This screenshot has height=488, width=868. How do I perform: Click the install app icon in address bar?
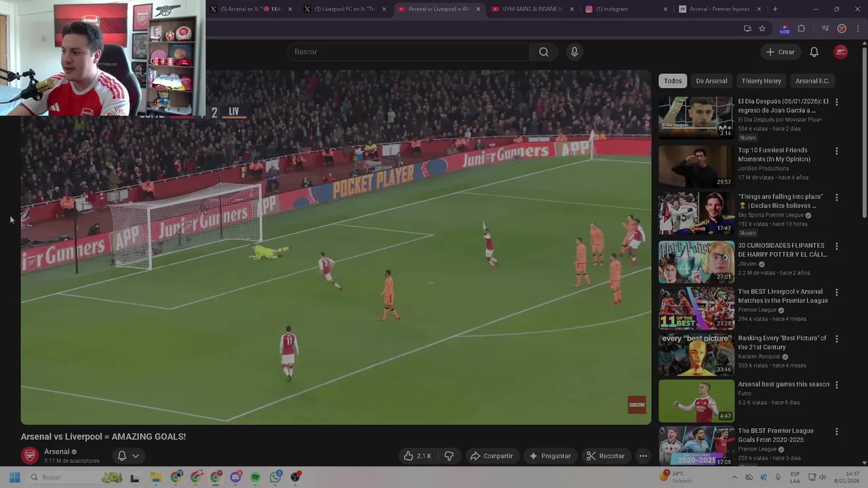tap(747, 28)
